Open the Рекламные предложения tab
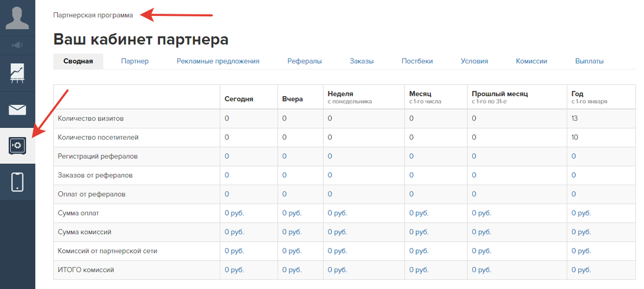644x289 pixels. coord(218,61)
